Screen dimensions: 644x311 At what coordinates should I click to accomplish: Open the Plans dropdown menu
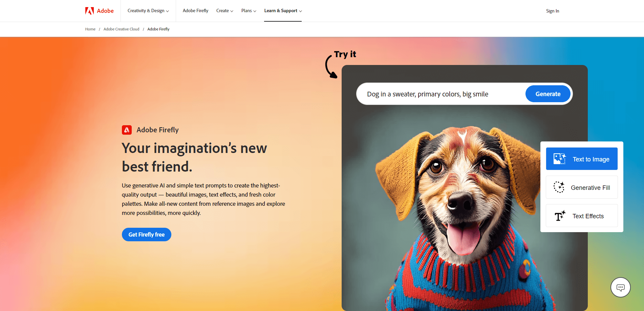249,11
